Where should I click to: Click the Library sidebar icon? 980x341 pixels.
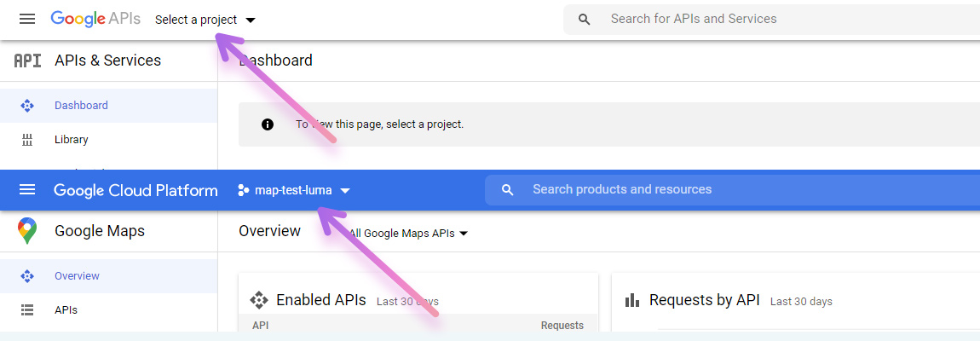[27, 140]
